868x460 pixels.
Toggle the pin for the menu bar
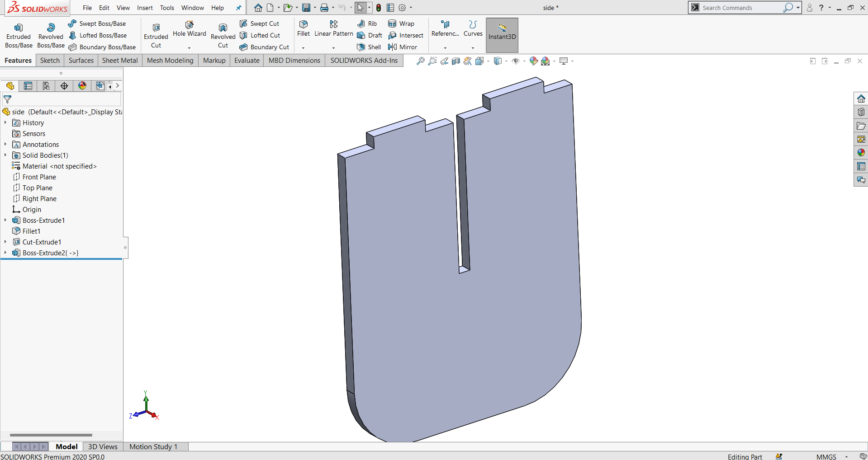238,8
